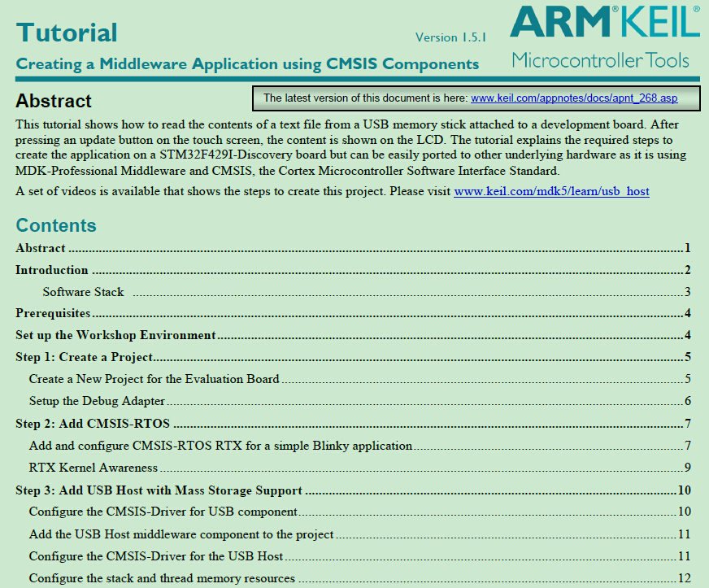Viewport: 709px width, 588px height.
Task: Click the bold Abstract section heading
Action: (54, 101)
